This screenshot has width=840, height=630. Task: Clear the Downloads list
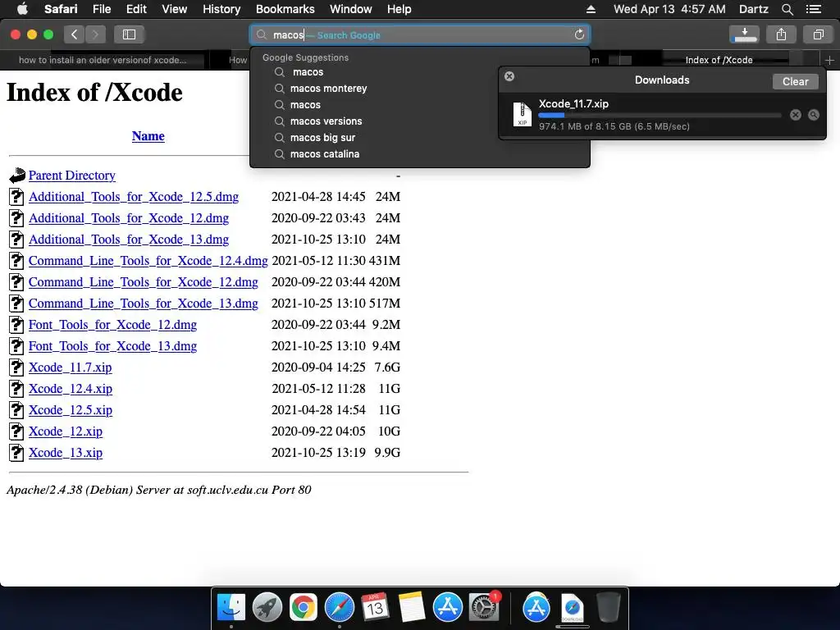[x=795, y=81]
